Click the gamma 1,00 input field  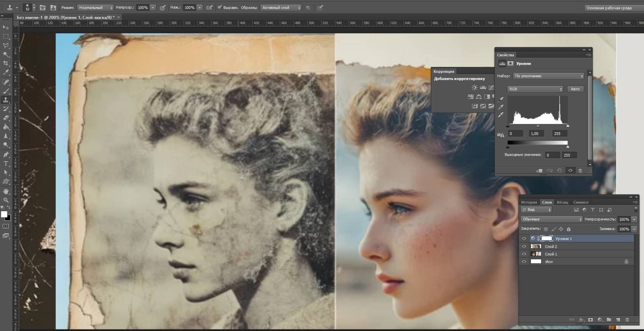[x=536, y=133]
